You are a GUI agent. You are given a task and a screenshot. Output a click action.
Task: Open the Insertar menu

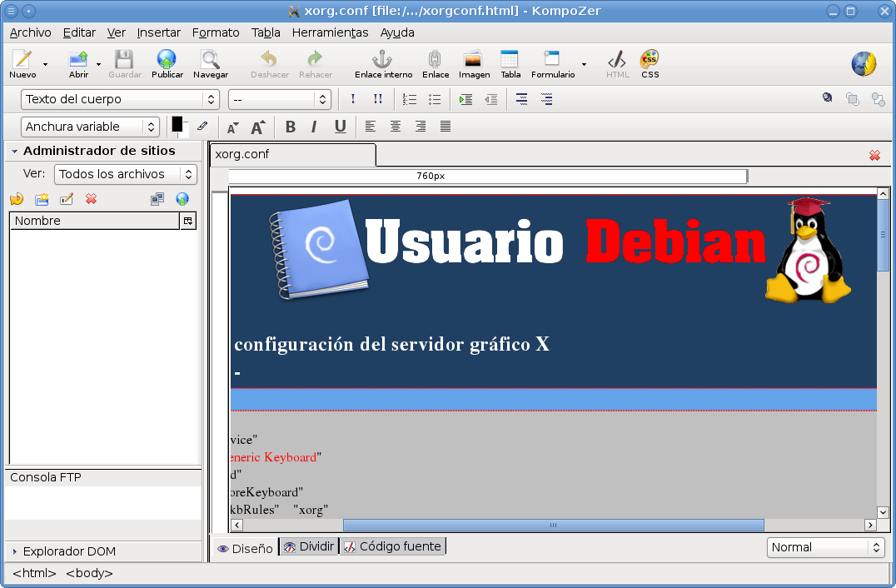tap(158, 32)
